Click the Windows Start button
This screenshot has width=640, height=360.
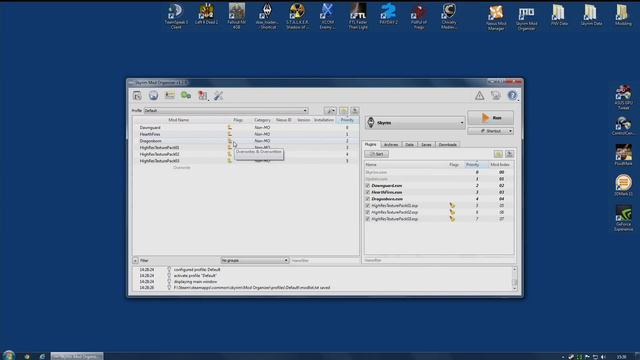point(9,356)
